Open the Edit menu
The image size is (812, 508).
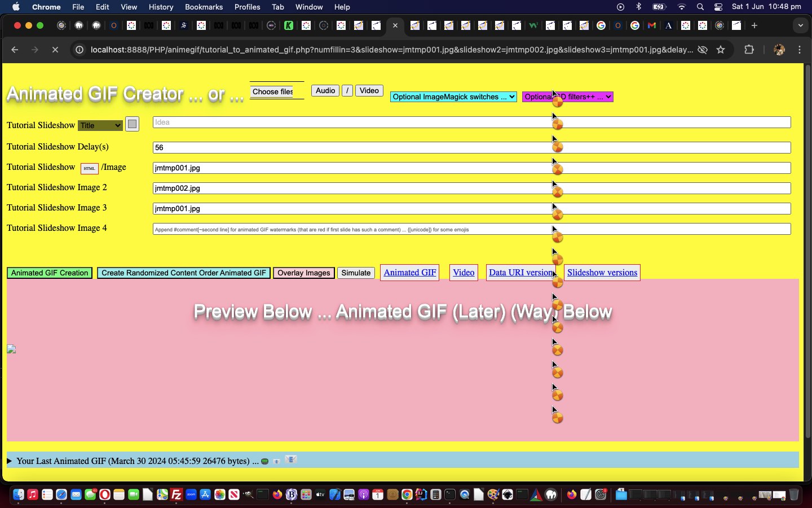click(x=103, y=7)
